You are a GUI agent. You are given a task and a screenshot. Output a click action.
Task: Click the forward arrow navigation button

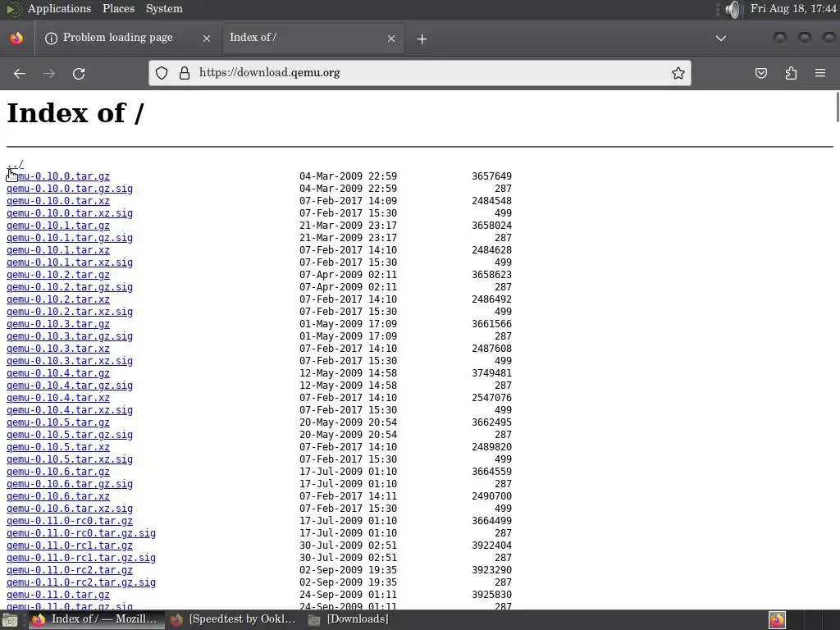tap(49, 73)
